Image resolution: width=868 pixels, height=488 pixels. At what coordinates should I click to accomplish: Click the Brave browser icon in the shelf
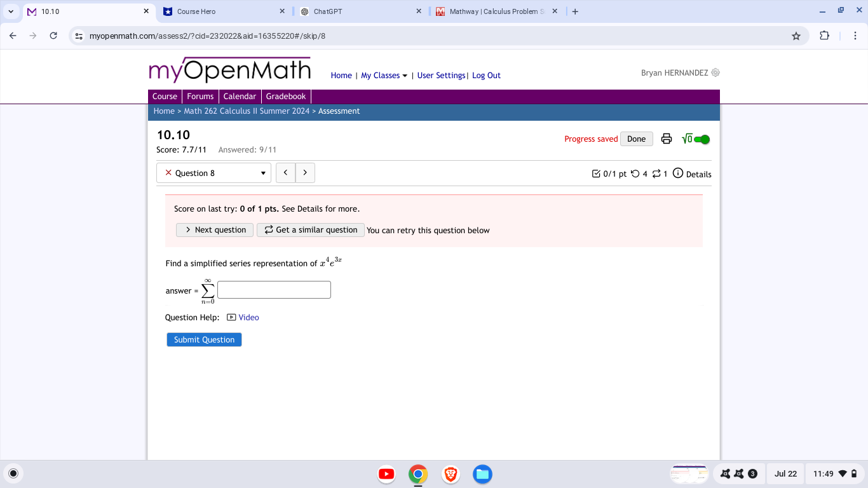pyautogui.click(x=451, y=473)
